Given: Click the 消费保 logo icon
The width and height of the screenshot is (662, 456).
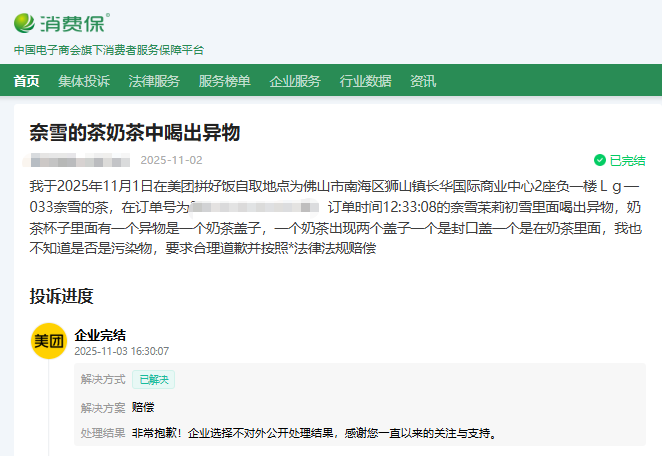Looking at the screenshot, I should click(x=26, y=22).
